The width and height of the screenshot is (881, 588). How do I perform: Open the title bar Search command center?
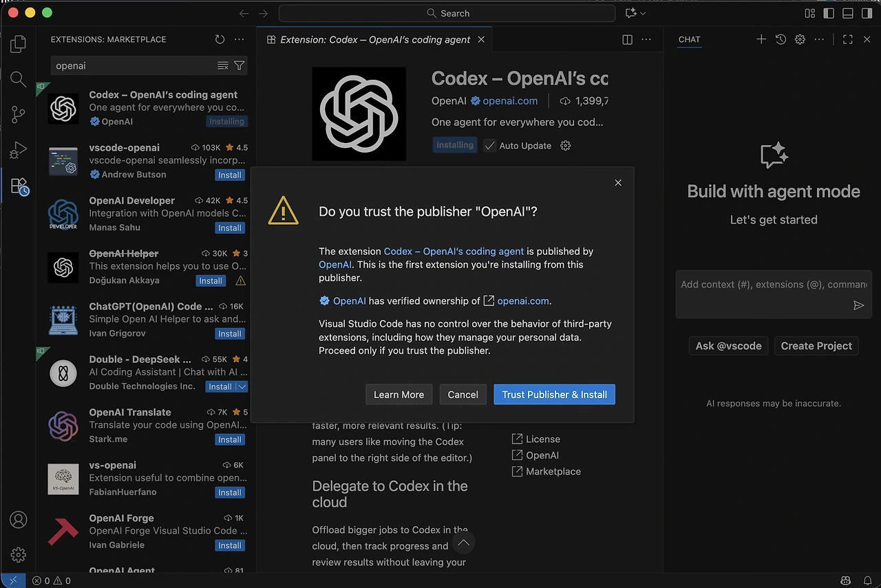[447, 13]
